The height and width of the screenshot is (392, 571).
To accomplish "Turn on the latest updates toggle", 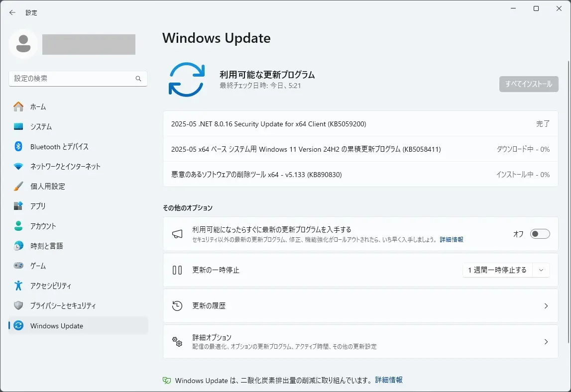I will point(540,234).
